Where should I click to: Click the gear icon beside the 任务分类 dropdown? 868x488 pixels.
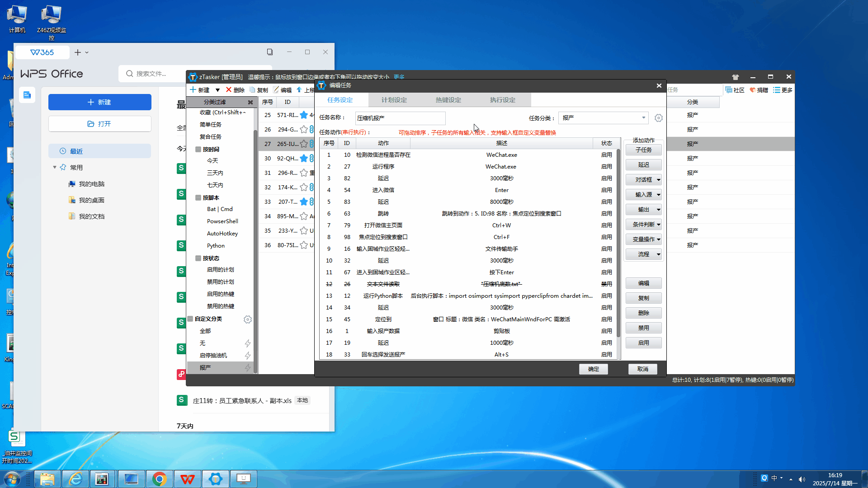click(659, 118)
